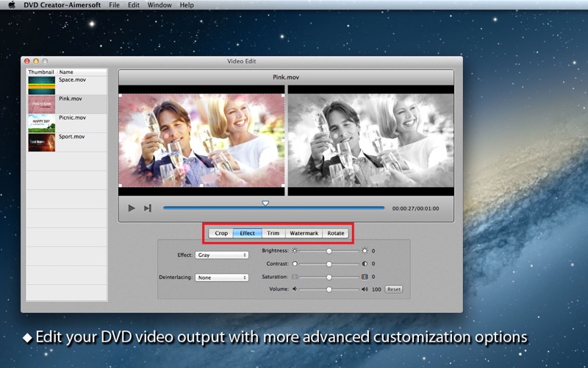
Task: Click the Picnic.mov file name
Action: (72, 118)
